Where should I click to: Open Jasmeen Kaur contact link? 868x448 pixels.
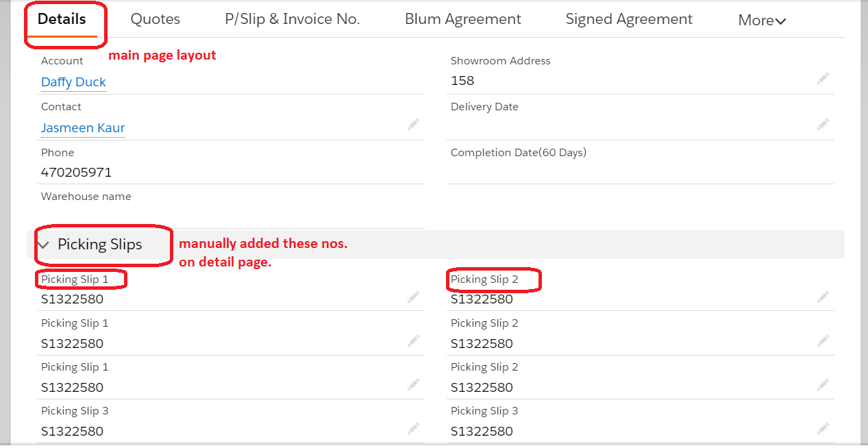coord(83,128)
